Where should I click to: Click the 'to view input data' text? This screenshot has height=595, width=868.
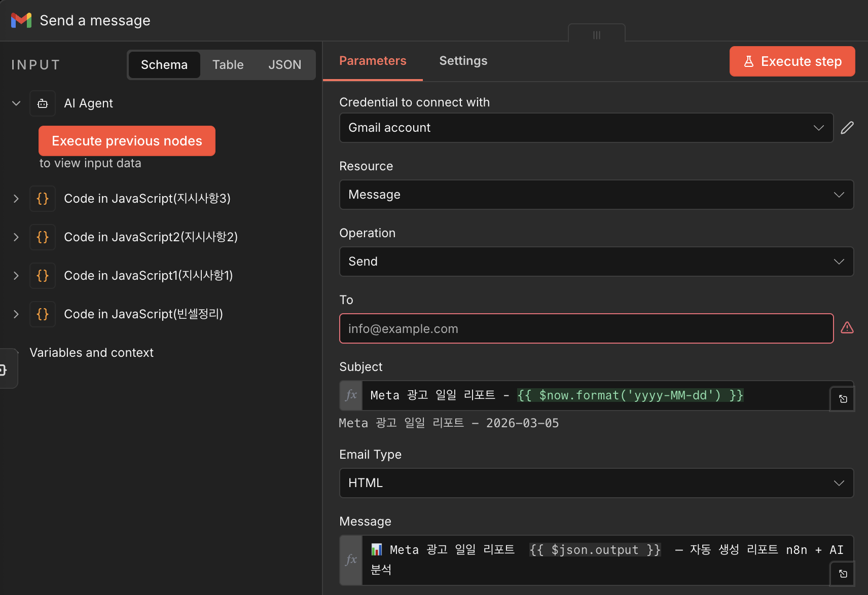pyautogui.click(x=90, y=163)
